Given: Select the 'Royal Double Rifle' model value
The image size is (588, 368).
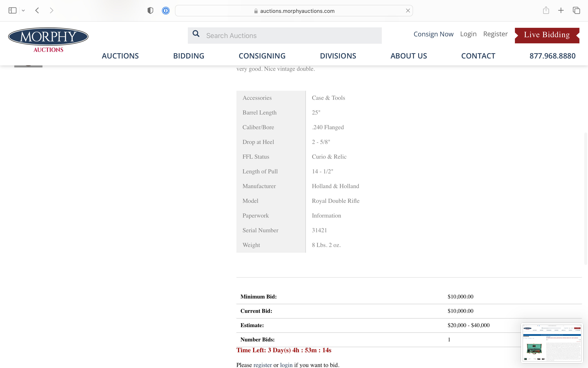Looking at the screenshot, I should pos(336,201).
